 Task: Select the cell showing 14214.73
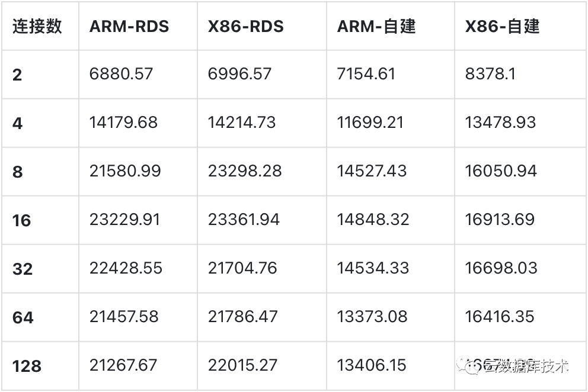(242, 123)
